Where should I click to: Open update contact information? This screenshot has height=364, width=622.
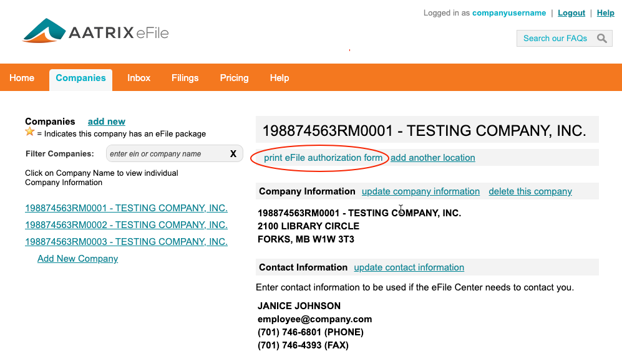[409, 267]
